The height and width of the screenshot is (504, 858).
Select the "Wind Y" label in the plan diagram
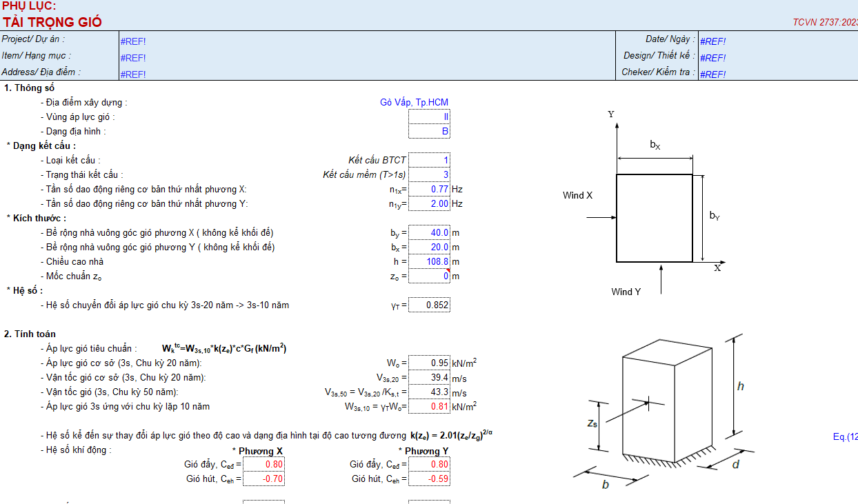pos(626,292)
